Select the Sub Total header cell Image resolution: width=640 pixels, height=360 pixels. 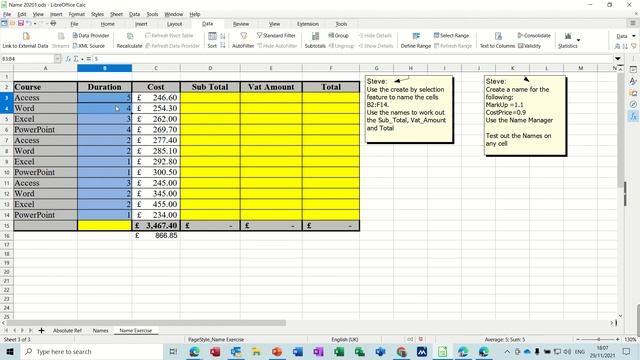[210, 87]
